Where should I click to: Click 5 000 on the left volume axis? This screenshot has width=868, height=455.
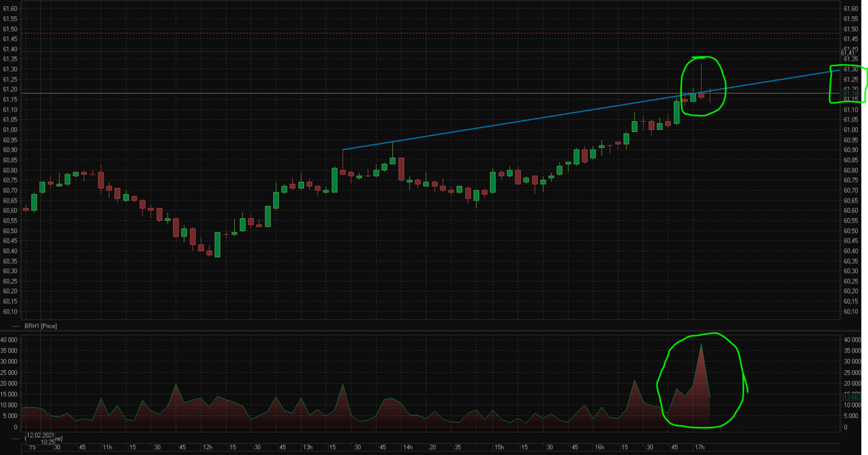click(11, 417)
